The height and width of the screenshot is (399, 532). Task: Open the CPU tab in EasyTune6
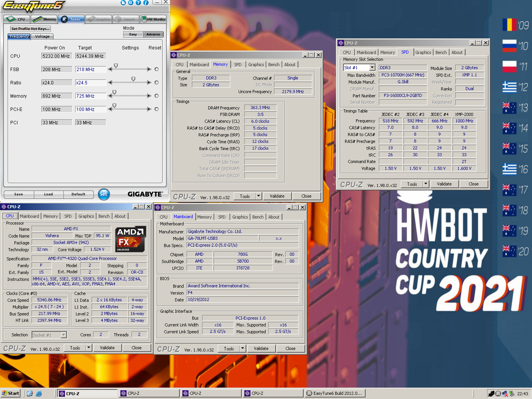pyautogui.click(x=17, y=19)
